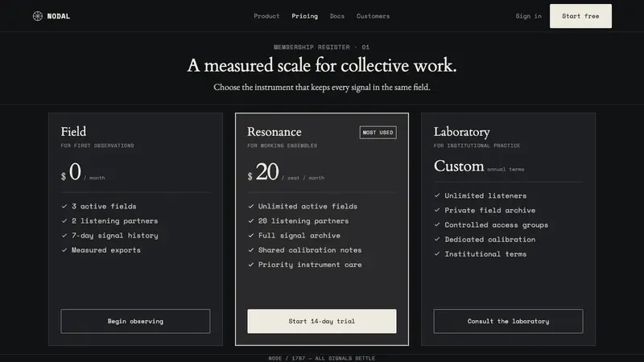Click checkmark beside Controlled access groups
This screenshot has width=644, height=362.
(x=437, y=224)
